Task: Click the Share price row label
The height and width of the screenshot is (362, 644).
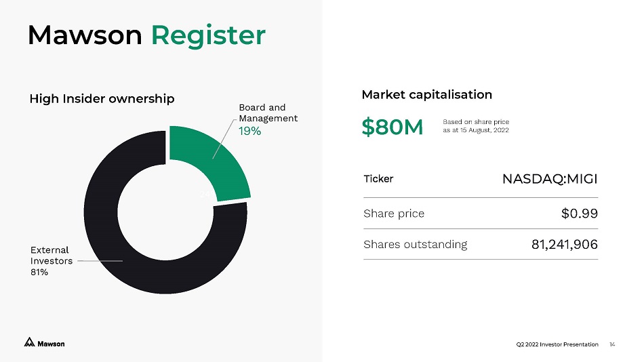Action: [x=394, y=214]
